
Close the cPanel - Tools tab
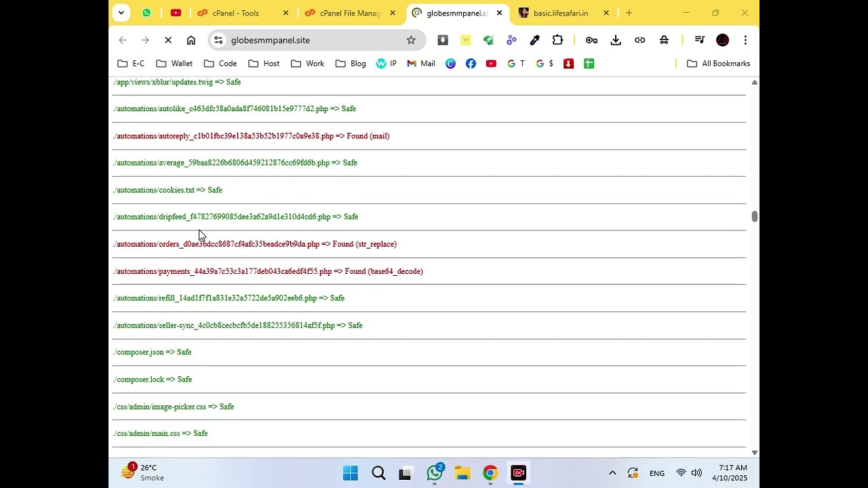(x=285, y=13)
